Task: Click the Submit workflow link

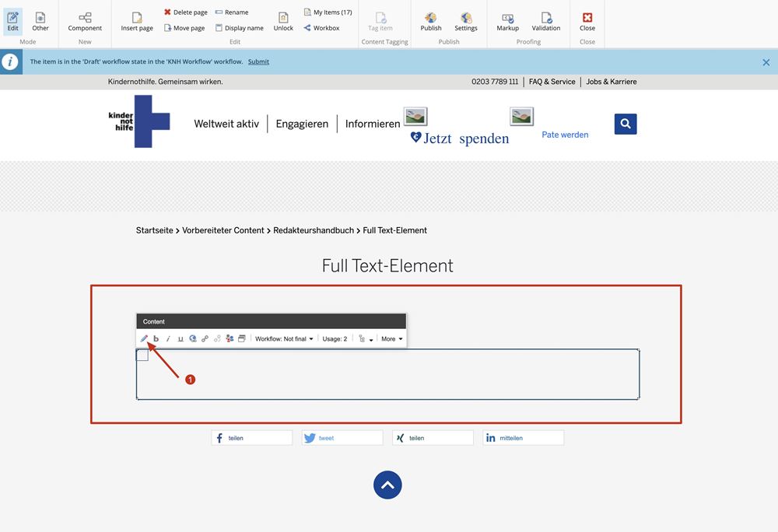Action: coord(258,61)
